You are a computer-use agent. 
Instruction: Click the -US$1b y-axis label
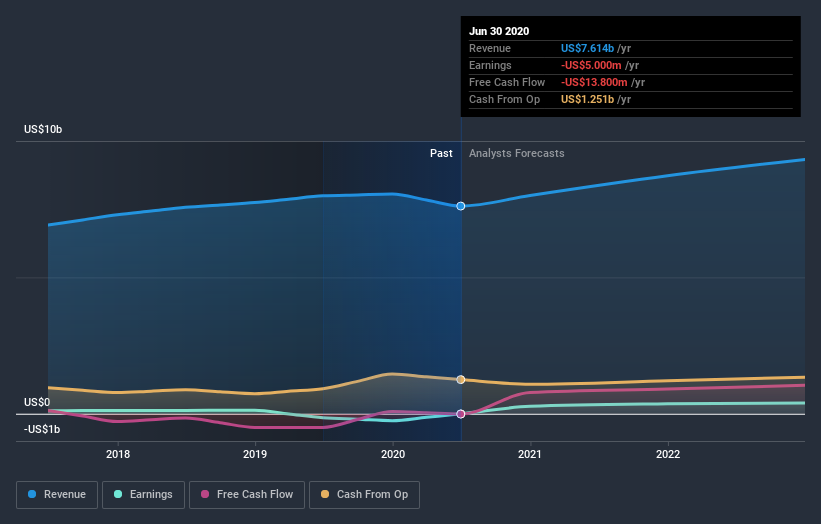[x=42, y=429]
